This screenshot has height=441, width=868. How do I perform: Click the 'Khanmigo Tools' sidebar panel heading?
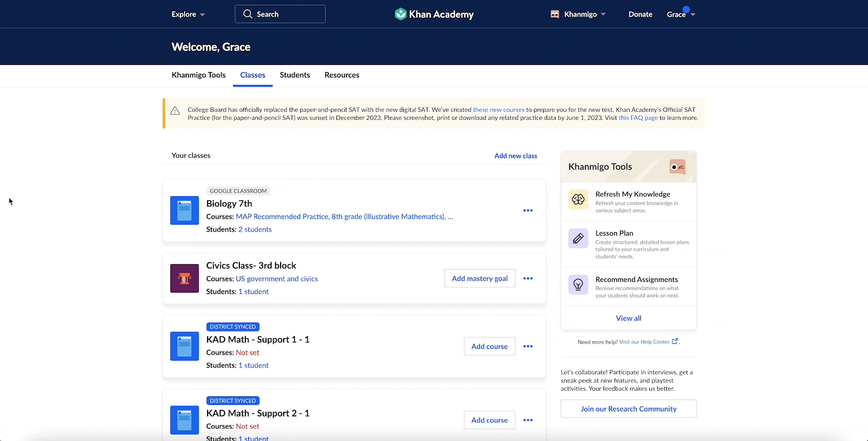[x=600, y=167]
